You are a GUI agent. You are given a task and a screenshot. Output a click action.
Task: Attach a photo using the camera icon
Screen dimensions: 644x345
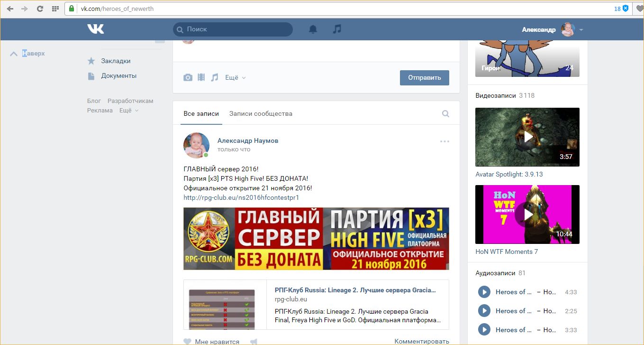click(x=188, y=77)
